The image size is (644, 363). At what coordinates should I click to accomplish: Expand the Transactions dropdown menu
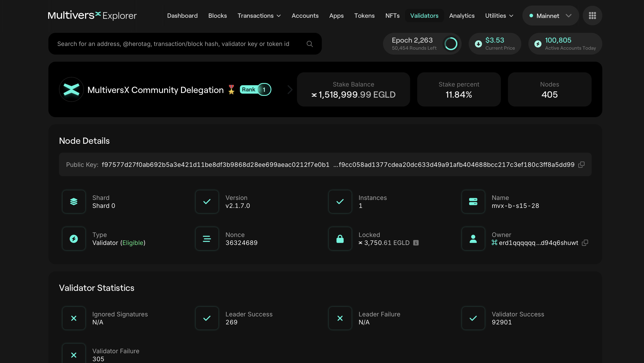pos(259,16)
